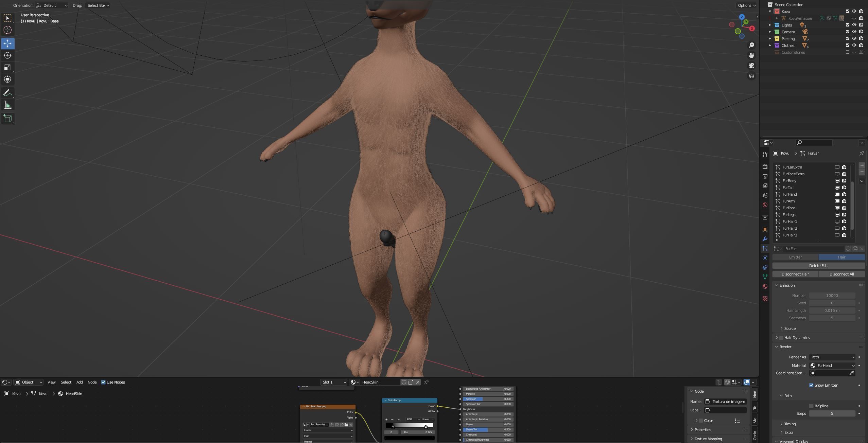
Task: Activate the Scale tool
Action: [x=7, y=67]
